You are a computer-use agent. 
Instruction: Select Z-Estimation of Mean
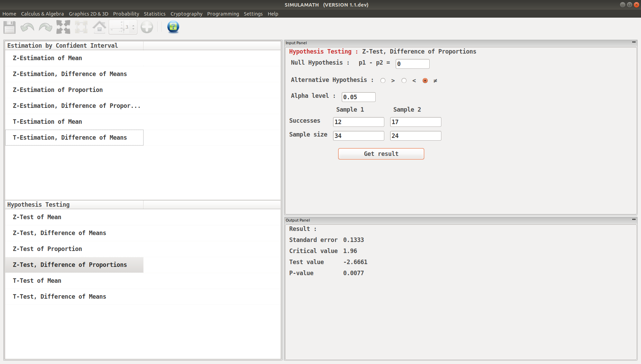74,58
